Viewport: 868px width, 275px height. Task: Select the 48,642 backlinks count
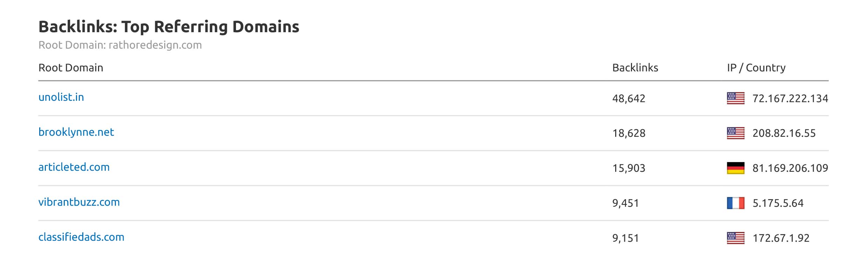(629, 99)
